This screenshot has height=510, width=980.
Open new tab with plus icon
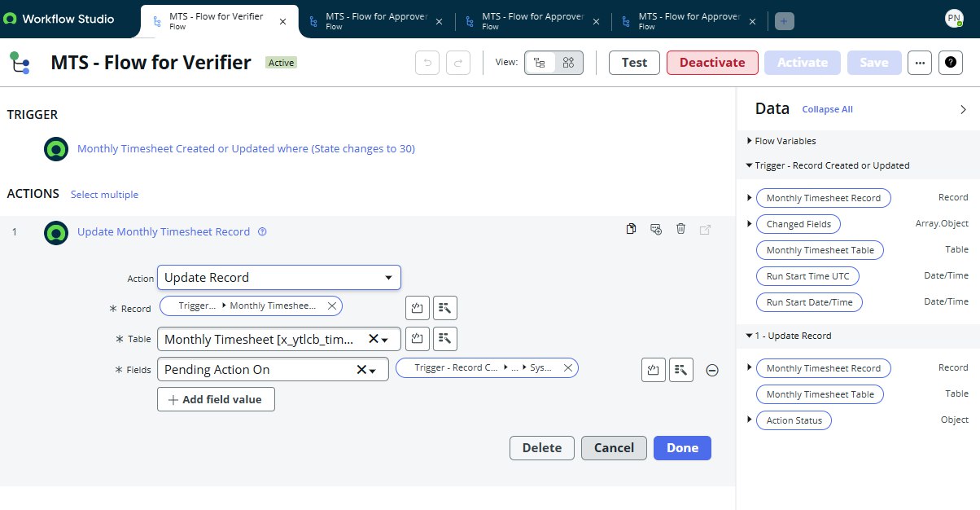(784, 21)
